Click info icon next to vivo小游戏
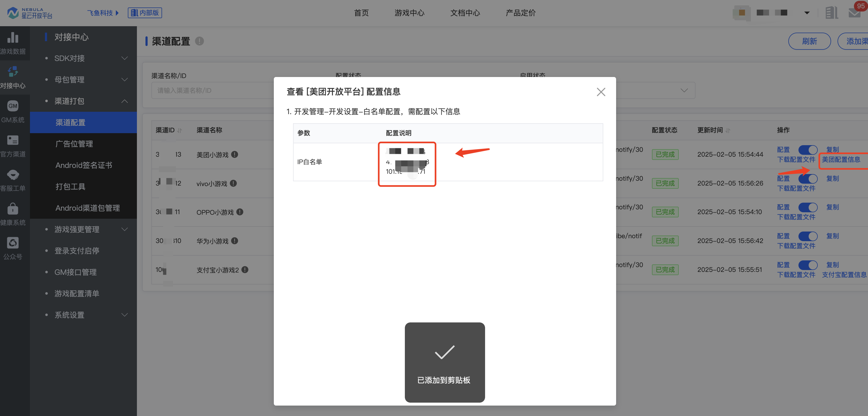This screenshot has width=868, height=416. click(x=233, y=183)
